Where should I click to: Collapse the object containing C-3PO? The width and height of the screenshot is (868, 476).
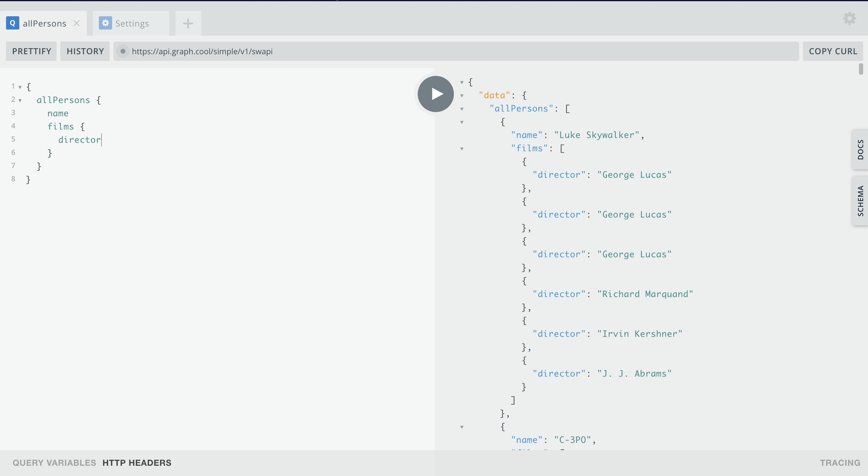coord(462,427)
